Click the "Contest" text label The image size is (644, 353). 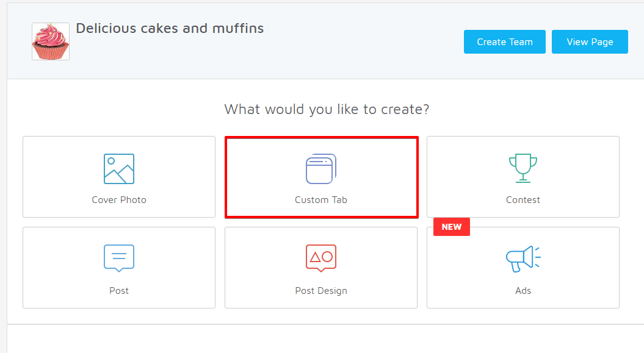523,200
